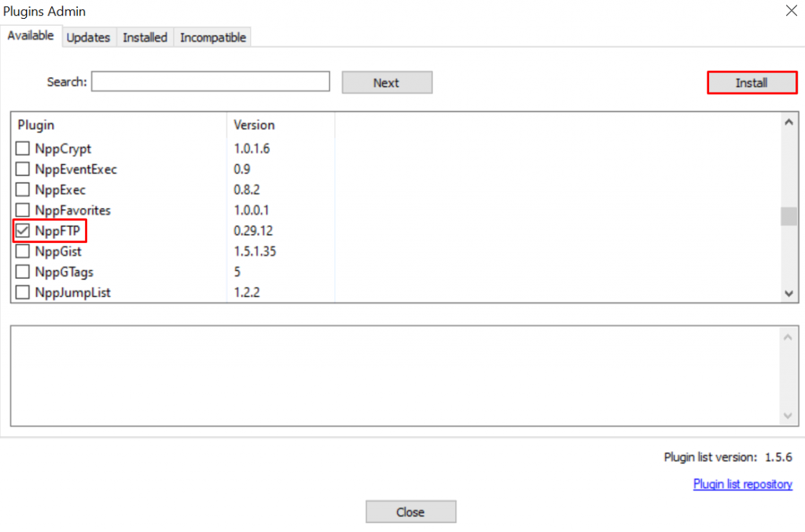Screen dimensions: 805x532
Task: Check the NppEventExec plugin checkbox
Action: pos(23,169)
